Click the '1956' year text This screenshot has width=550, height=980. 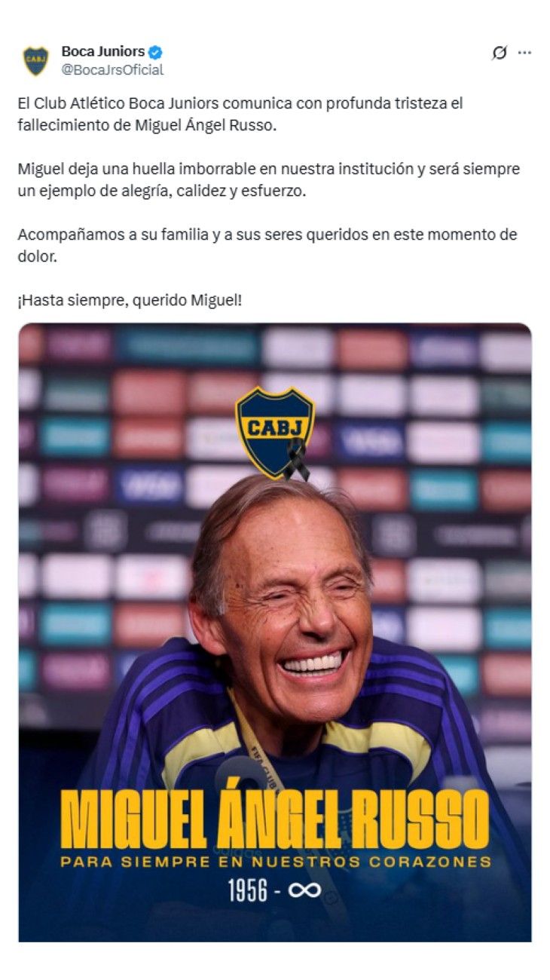(248, 891)
